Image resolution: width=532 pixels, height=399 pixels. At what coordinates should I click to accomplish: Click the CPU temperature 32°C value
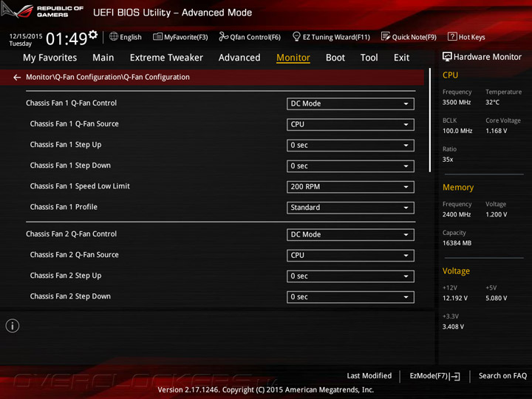(492, 102)
